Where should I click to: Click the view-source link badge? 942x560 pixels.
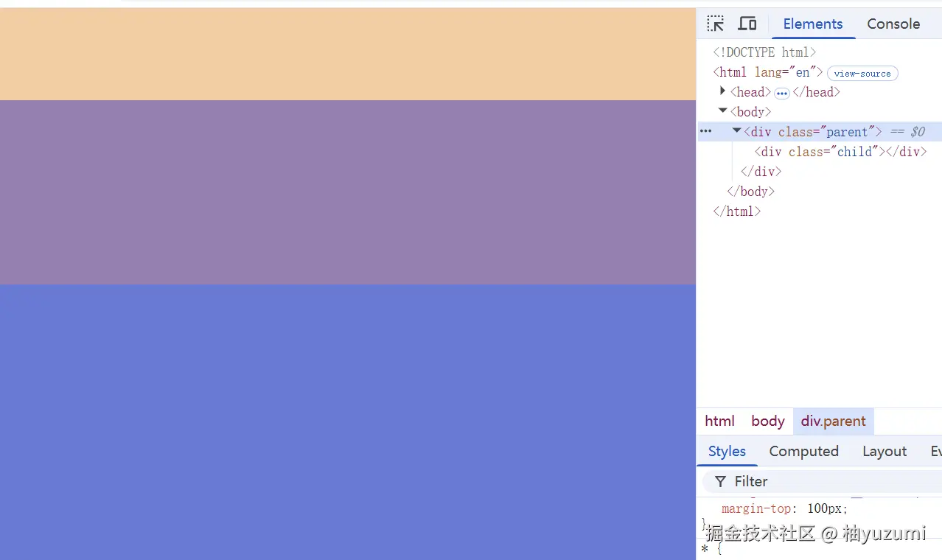pos(862,73)
